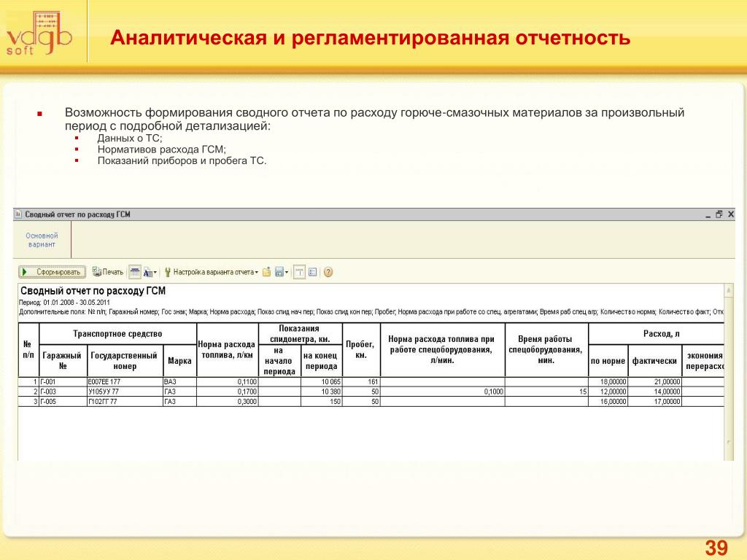This screenshot has height=560, width=747.
Task: Toggle the report title display icon
Action: (299, 272)
